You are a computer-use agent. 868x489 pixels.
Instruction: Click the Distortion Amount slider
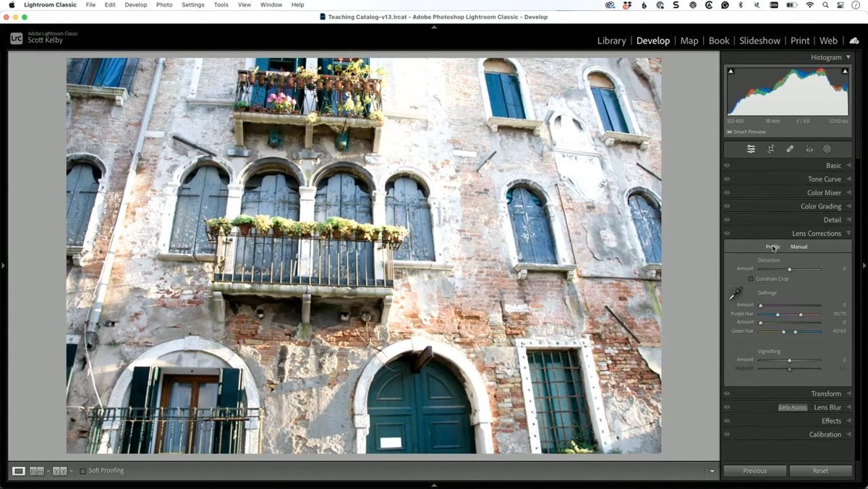point(789,269)
